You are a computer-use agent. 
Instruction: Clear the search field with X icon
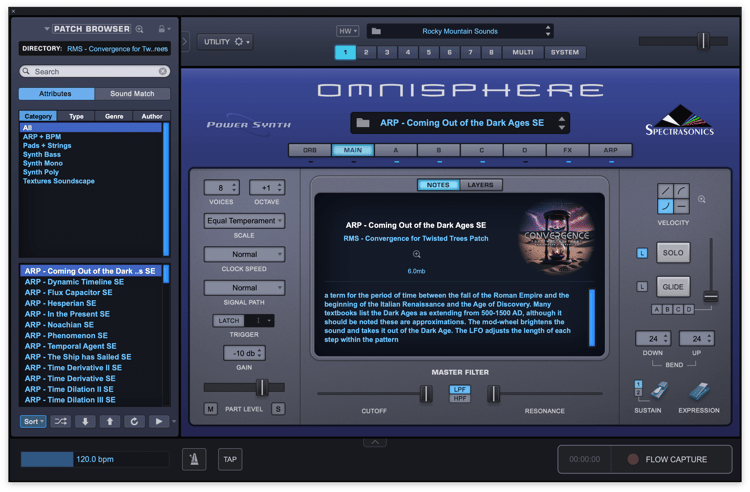click(x=163, y=71)
